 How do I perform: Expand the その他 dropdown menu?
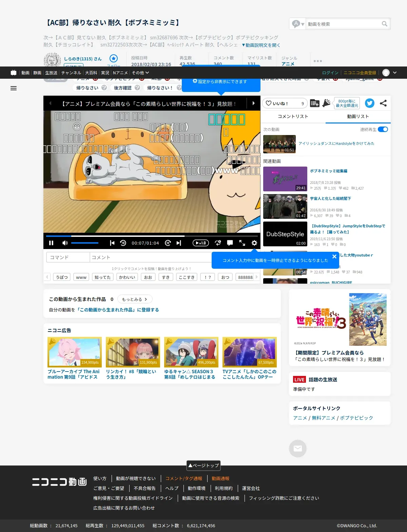pyautogui.click(x=140, y=73)
